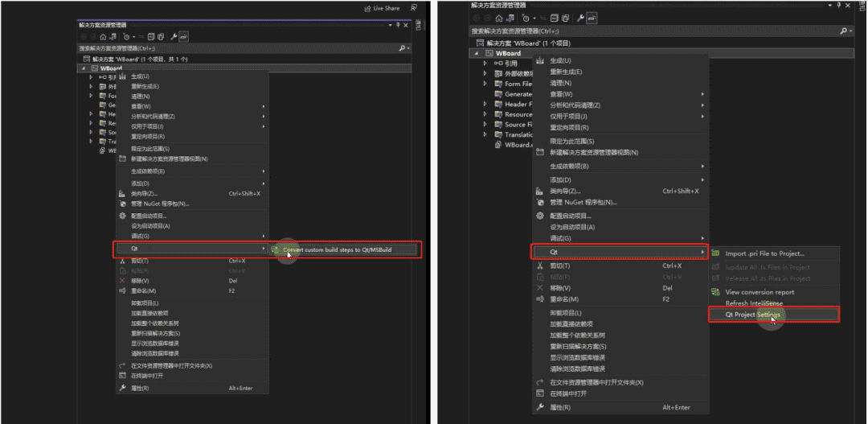Click wrench Properties icon in right Solution Explorer toolbar
The image size is (868, 424).
click(580, 19)
